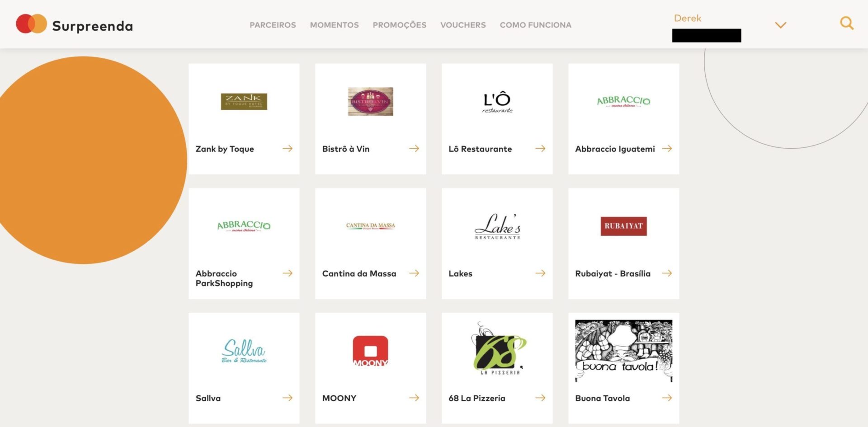This screenshot has width=868, height=427.
Task: Open the Abbraccio Iguatemi restaurant link
Action: (615, 149)
